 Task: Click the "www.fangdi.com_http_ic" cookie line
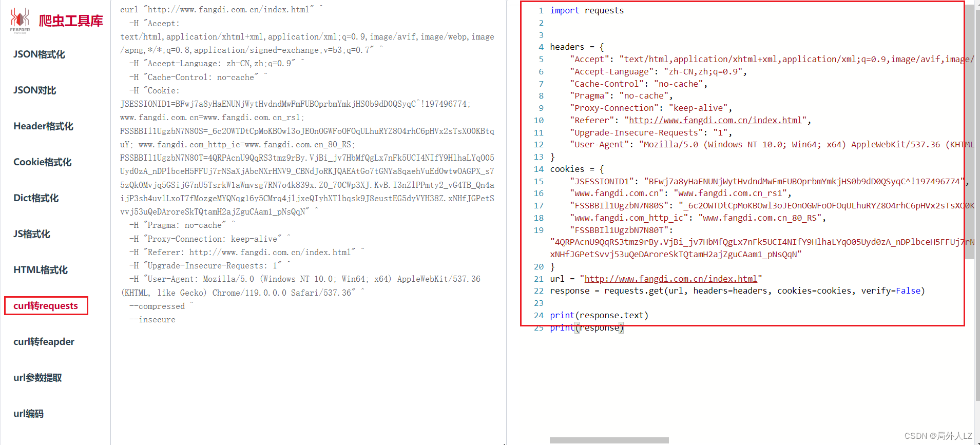click(x=698, y=218)
